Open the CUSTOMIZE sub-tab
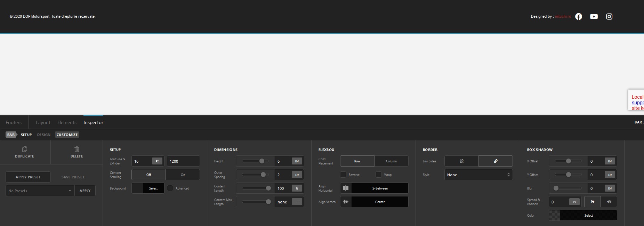The width and height of the screenshot is (644, 226). pos(67,135)
